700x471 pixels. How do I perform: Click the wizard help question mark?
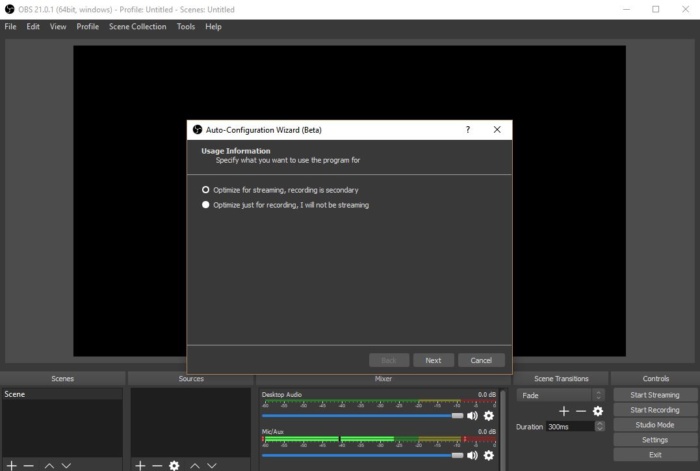coord(467,129)
